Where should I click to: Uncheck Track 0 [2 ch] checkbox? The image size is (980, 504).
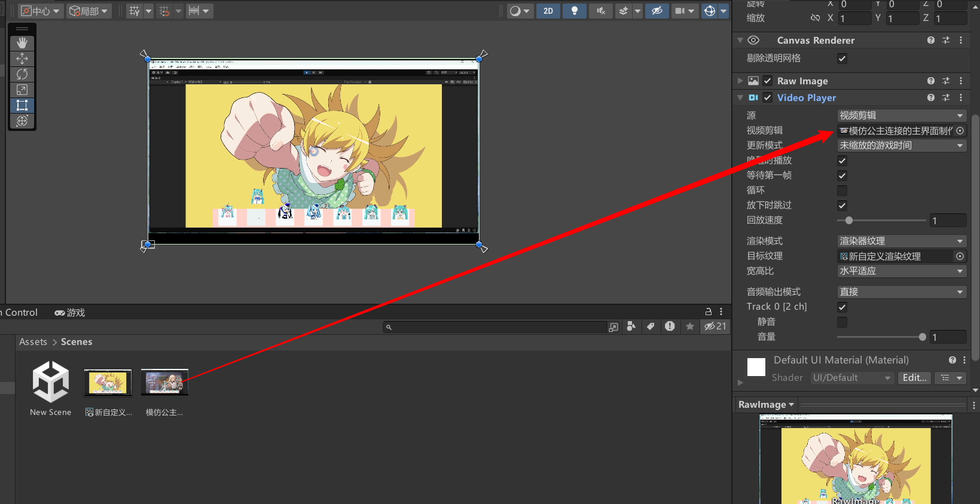coord(842,307)
